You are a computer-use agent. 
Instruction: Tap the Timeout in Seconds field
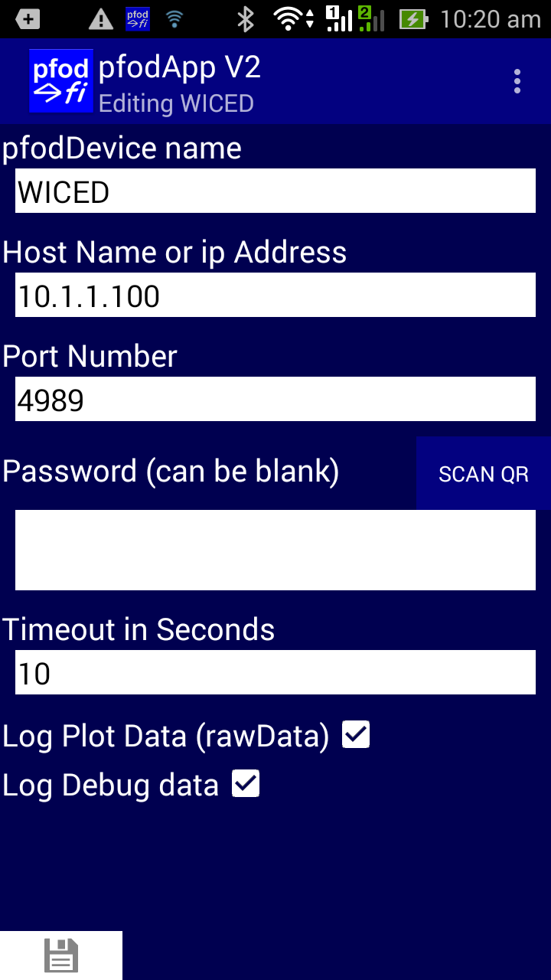(275, 672)
